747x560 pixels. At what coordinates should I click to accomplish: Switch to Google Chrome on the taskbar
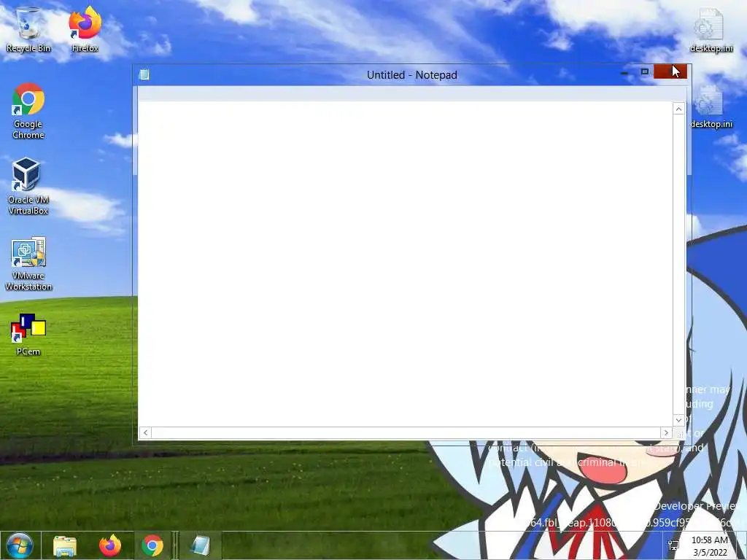click(152, 545)
